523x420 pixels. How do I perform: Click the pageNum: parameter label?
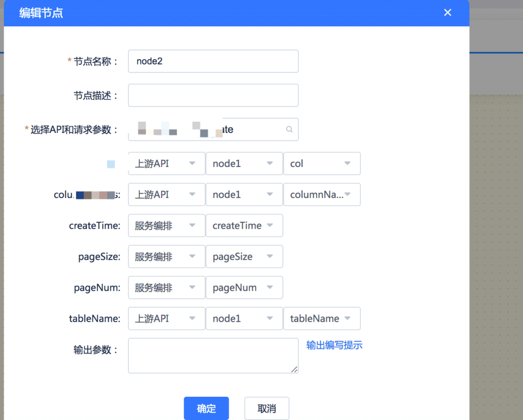(97, 288)
